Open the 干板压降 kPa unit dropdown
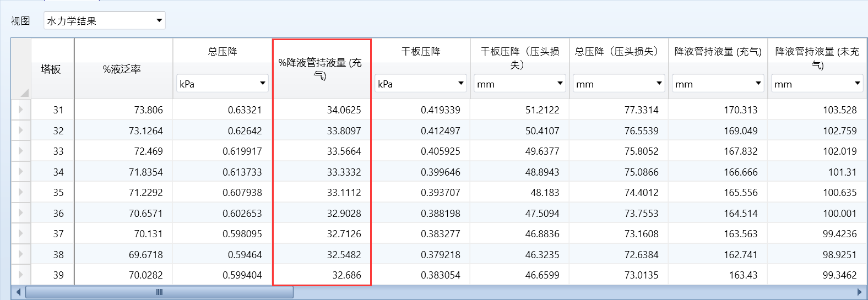This screenshot has height=300, width=868. coord(420,84)
